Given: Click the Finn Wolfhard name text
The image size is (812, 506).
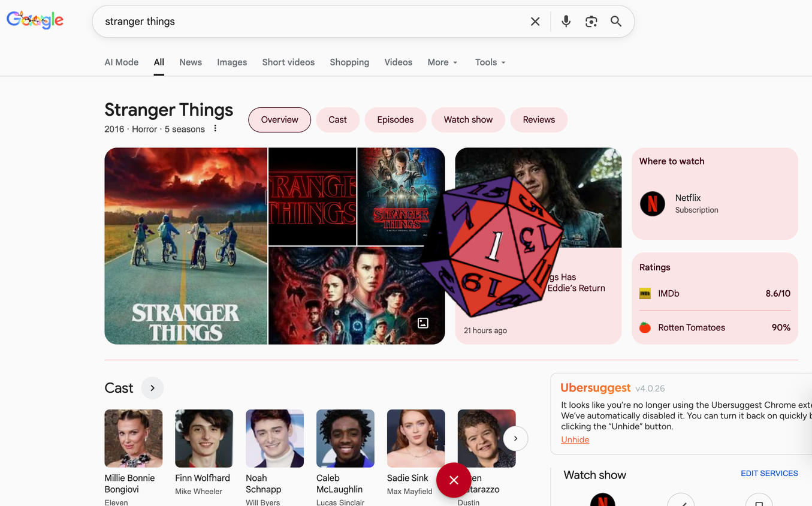Looking at the screenshot, I should click(x=203, y=478).
